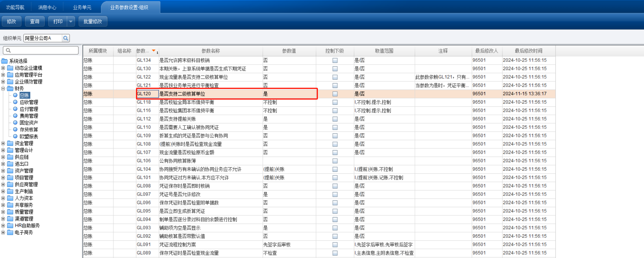Image resolution: width=644 pixels, height=258 pixels.
Task: Click the magnifier icon beside 阿里分公司A
Action: tap(65, 38)
